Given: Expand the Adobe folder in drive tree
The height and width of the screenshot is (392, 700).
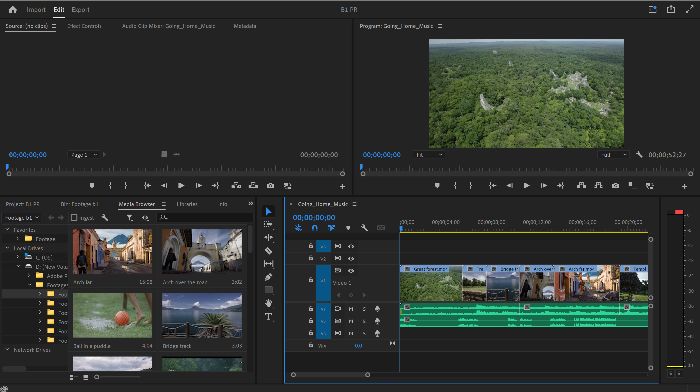Looking at the screenshot, I should tap(29, 275).
